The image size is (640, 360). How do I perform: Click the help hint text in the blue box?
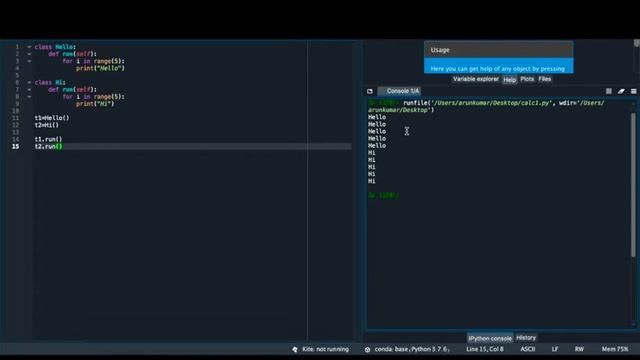(x=498, y=69)
